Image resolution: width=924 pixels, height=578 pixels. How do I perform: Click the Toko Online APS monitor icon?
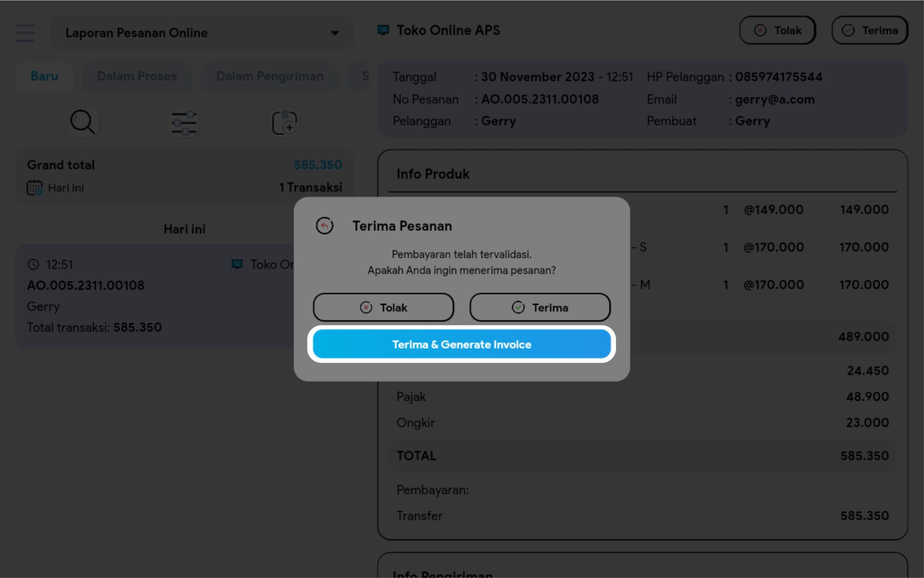coord(383,30)
